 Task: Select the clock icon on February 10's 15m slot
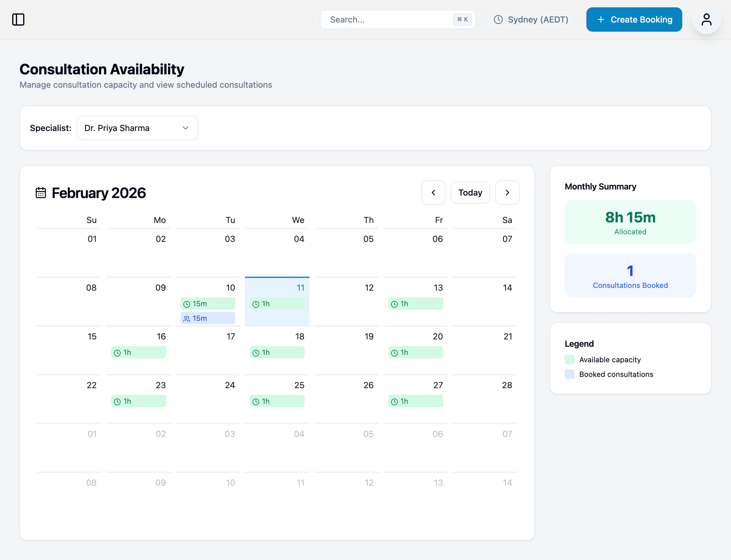coord(187,304)
